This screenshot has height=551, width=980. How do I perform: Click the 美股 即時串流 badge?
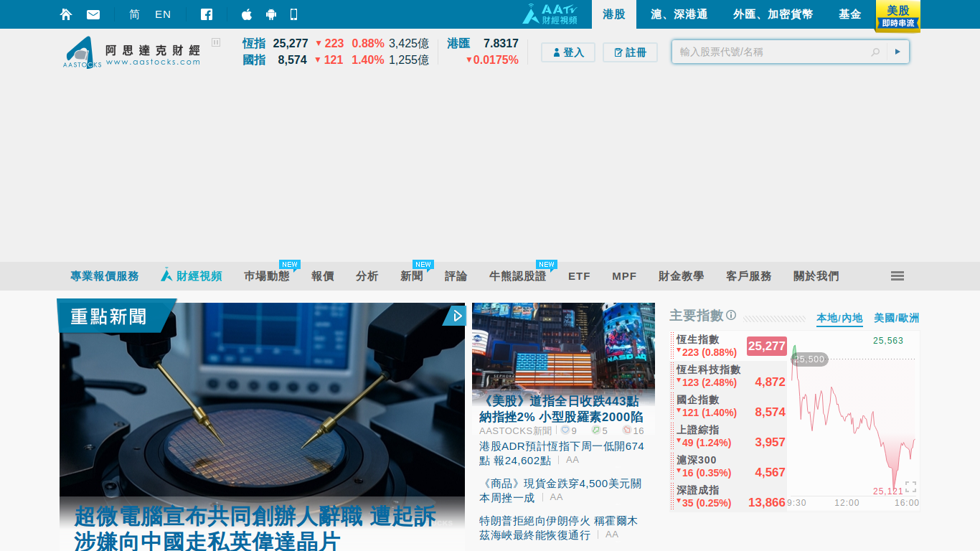(x=898, y=17)
